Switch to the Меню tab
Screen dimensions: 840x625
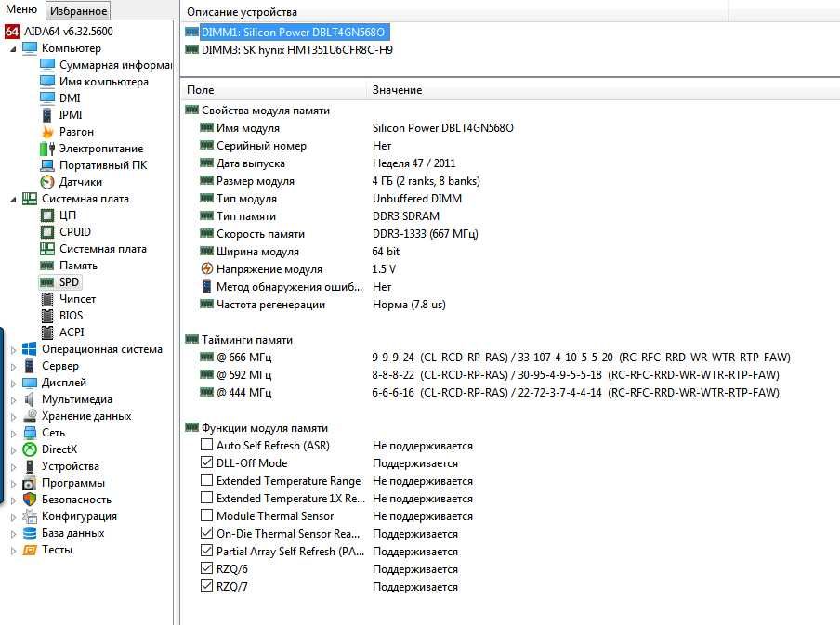21,9
